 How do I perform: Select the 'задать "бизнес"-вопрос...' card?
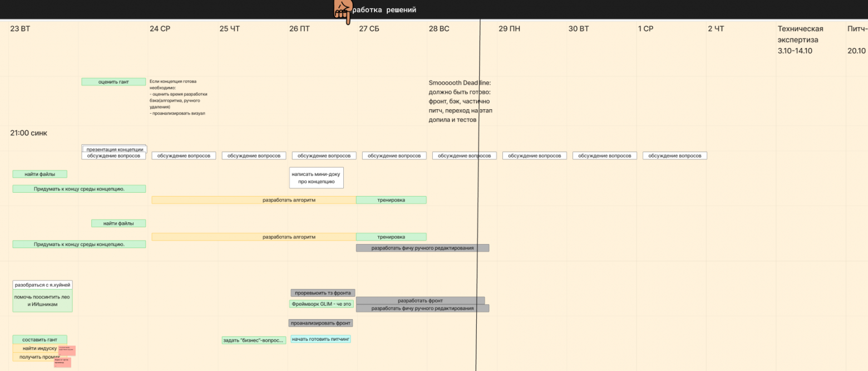(x=254, y=340)
